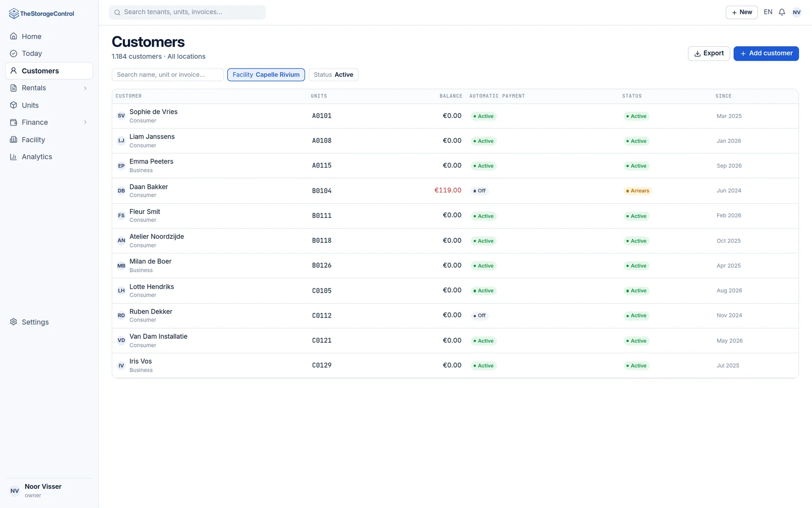Click the LH avatar for Lotte Hendriks
Screen dimensions: 812x508
point(121,291)
